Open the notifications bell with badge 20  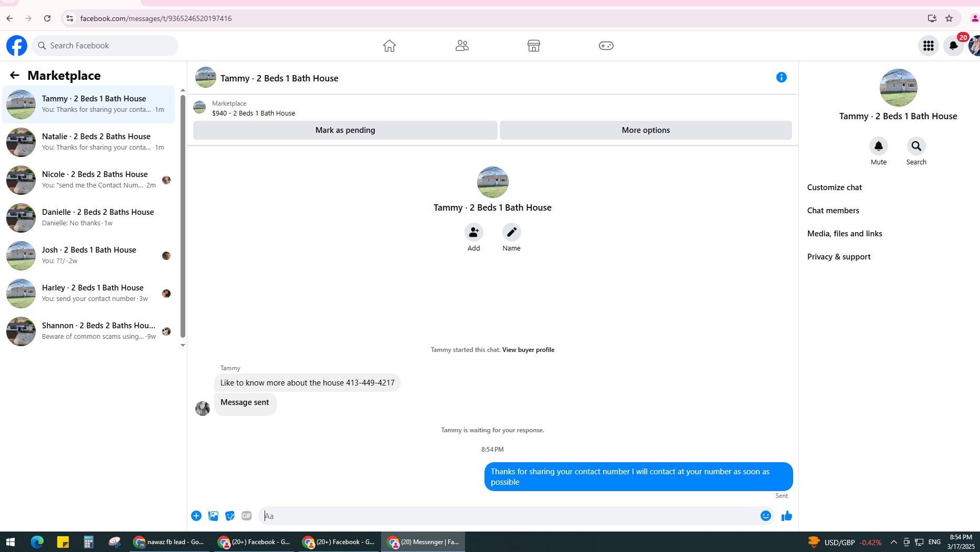coord(953,46)
